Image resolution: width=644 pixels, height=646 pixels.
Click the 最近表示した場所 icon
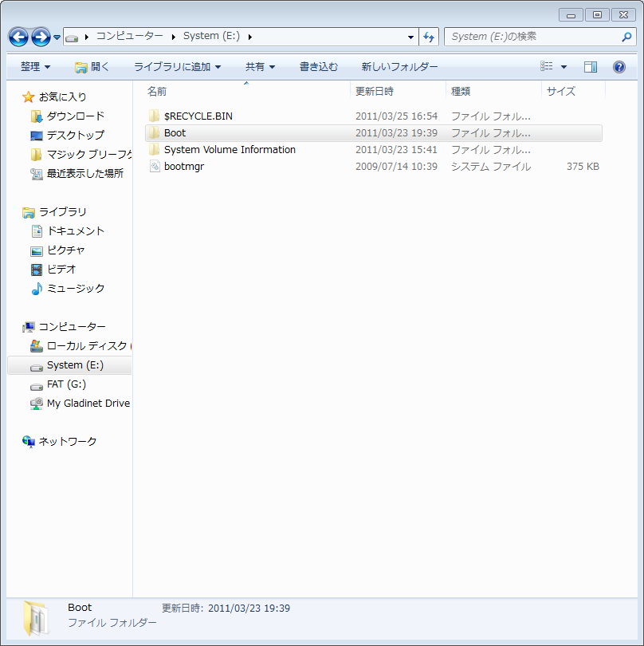click(36, 174)
